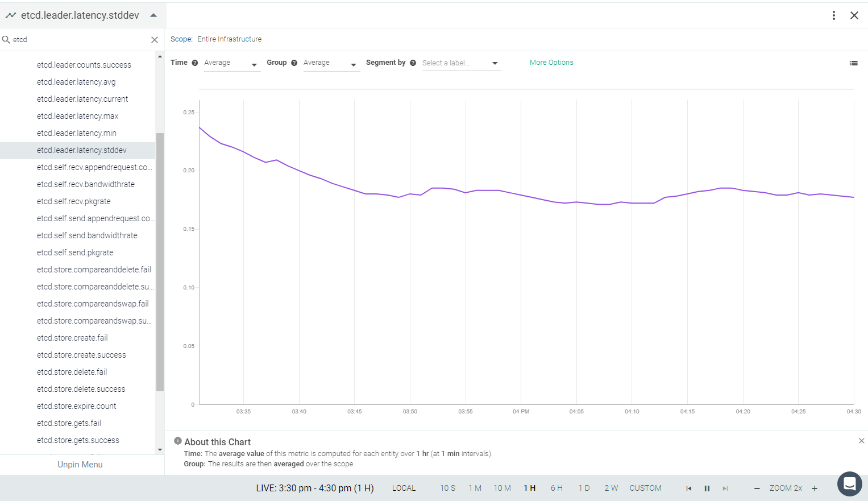The image size is (868, 501).
Task: Click the metric list scroll-down arrow
Action: (160, 450)
